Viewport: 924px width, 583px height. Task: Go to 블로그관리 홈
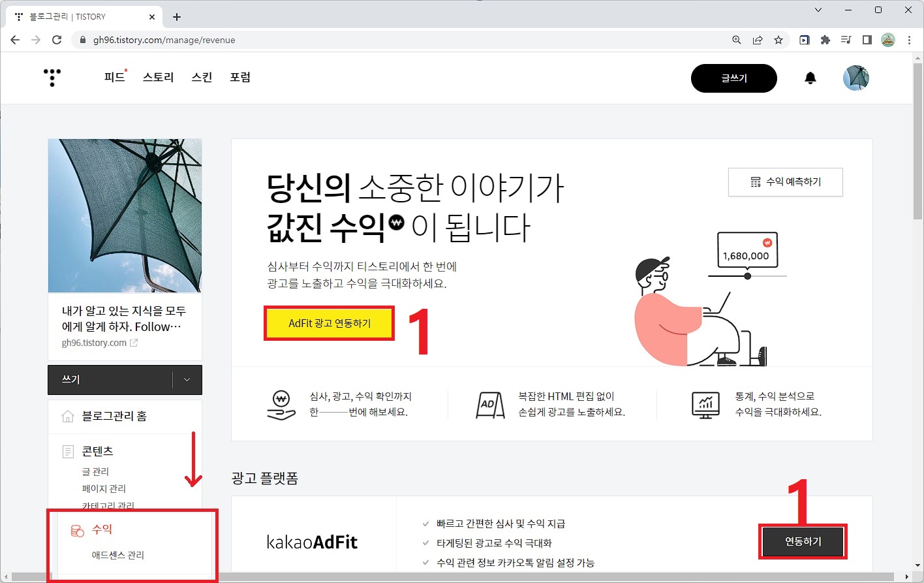click(x=114, y=417)
